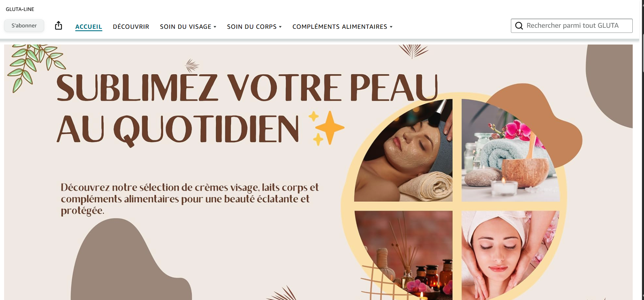Screen dimensions: 644x300
Task: Expand the Soin du Corps dropdown arrow
Action: pyautogui.click(x=280, y=27)
